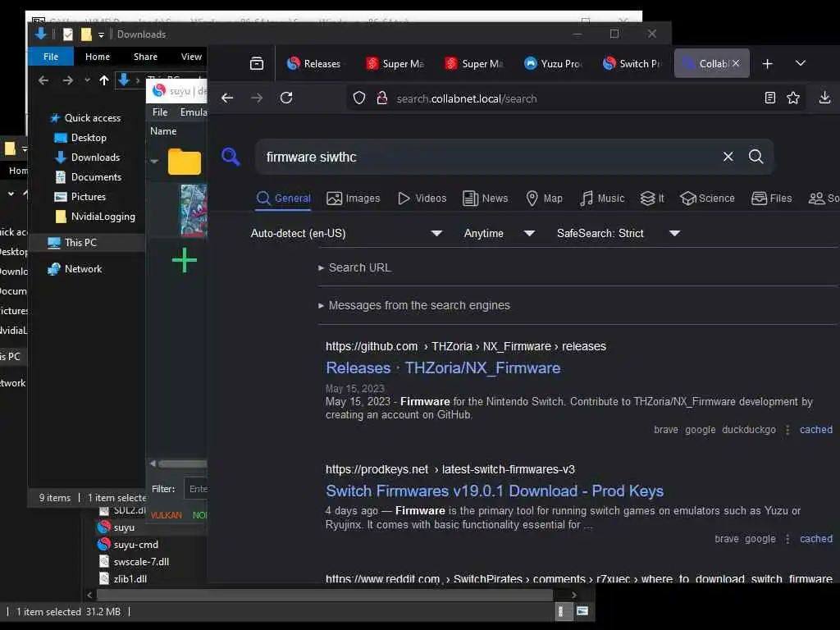Screen dimensions: 840x630
Task: Open the Share ribbon tab in Explorer
Action: click(145, 57)
